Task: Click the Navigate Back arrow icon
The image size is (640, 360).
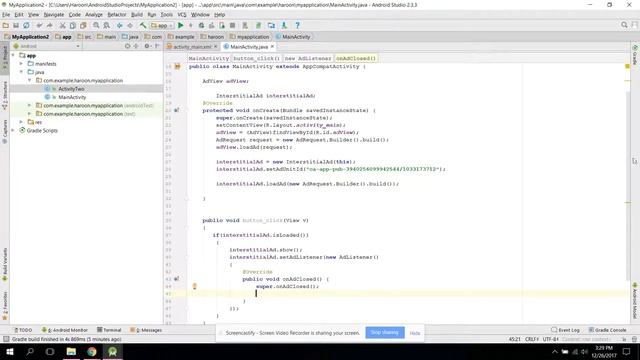Action: click(120, 25)
